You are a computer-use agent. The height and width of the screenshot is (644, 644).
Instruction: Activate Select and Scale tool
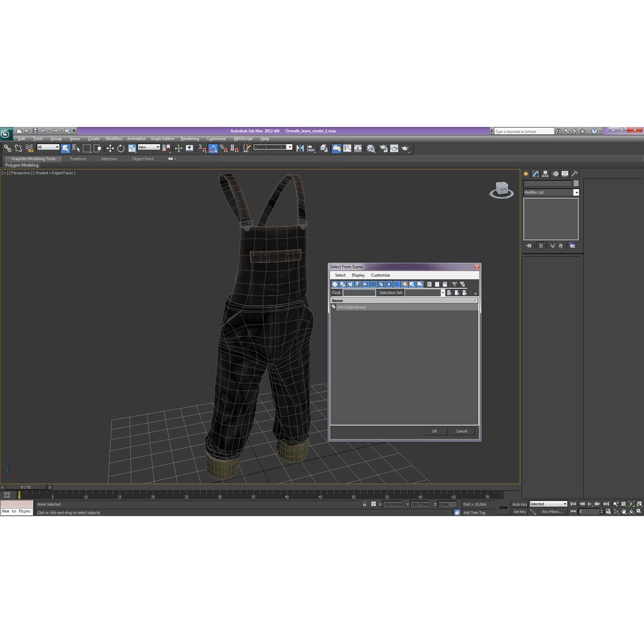tap(131, 148)
